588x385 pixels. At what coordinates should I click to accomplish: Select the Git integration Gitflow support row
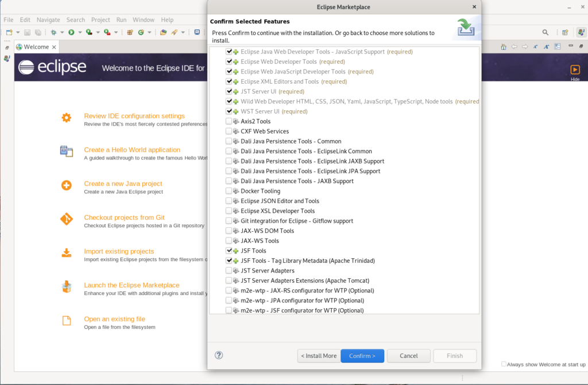click(x=345, y=221)
